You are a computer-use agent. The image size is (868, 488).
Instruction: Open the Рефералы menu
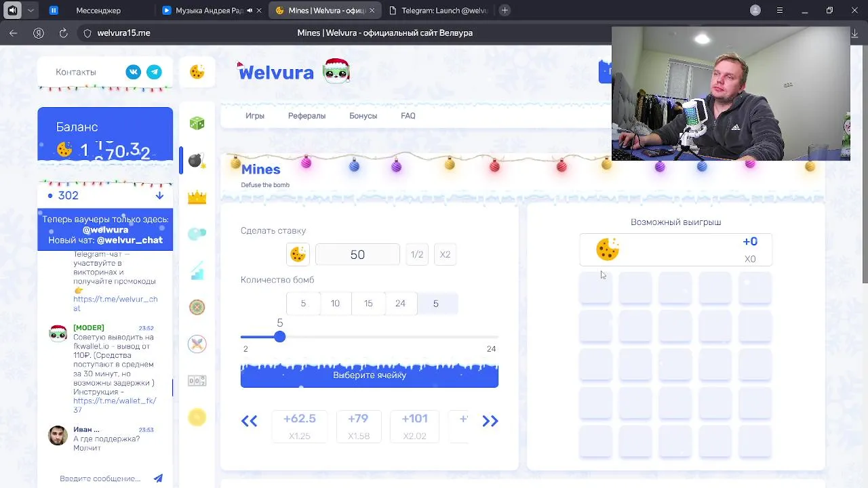[307, 116]
